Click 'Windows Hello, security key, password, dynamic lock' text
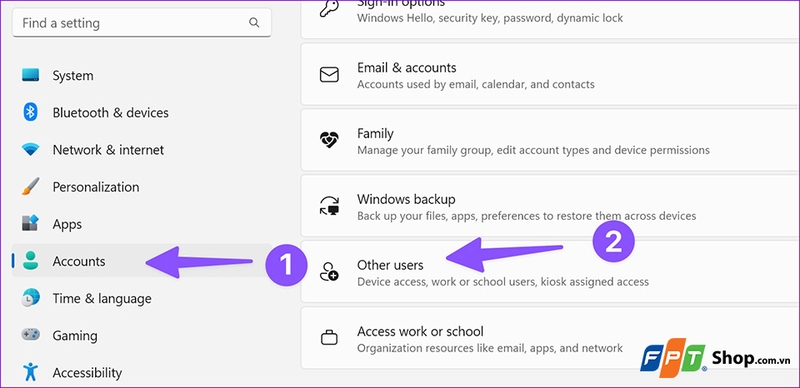This screenshot has width=800, height=388. (490, 18)
